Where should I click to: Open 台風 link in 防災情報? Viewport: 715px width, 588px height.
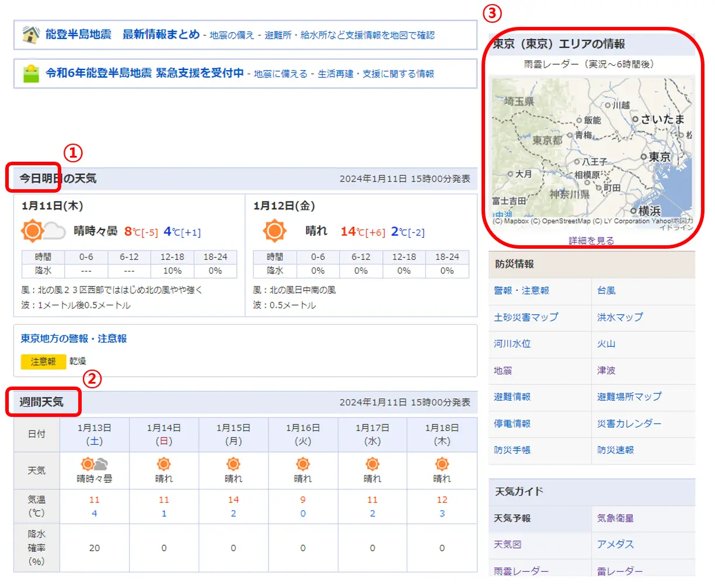pyautogui.click(x=606, y=291)
